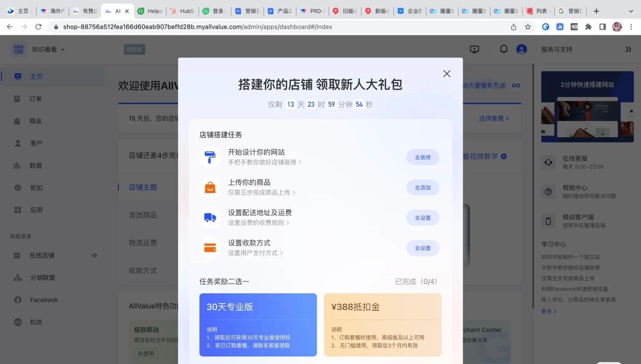This screenshot has height=364, width=641.
Task: Open 设置用户支付方式 link
Action: pos(255,253)
